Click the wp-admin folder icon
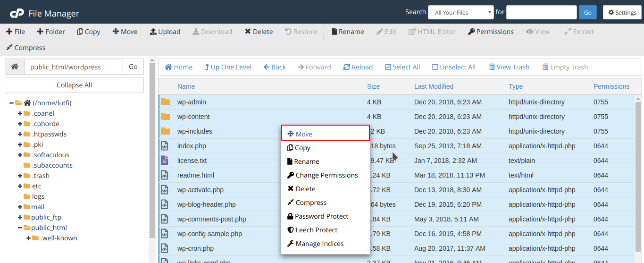The width and height of the screenshot is (644, 263). coord(165,102)
